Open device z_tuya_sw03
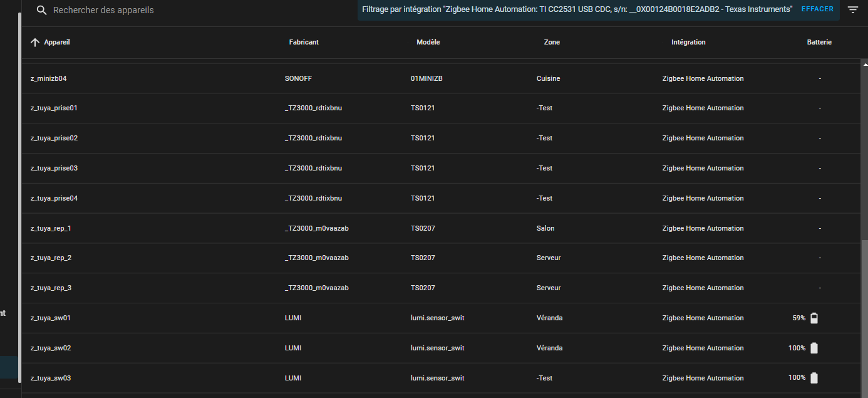The height and width of the screenshot is (398, 868). coord(50,378)
